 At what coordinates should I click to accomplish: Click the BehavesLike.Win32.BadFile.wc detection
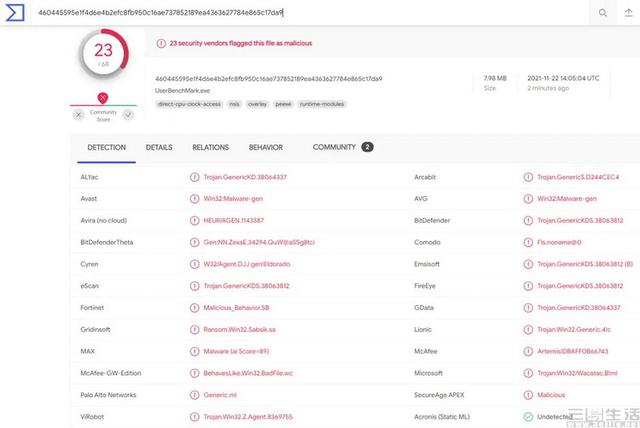point(248,373)
